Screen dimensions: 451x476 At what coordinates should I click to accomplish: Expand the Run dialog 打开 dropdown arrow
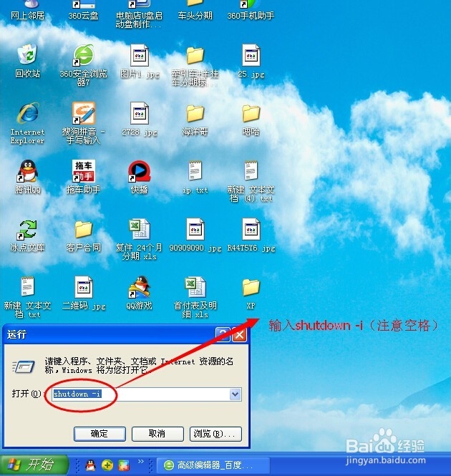click(236, 394)
